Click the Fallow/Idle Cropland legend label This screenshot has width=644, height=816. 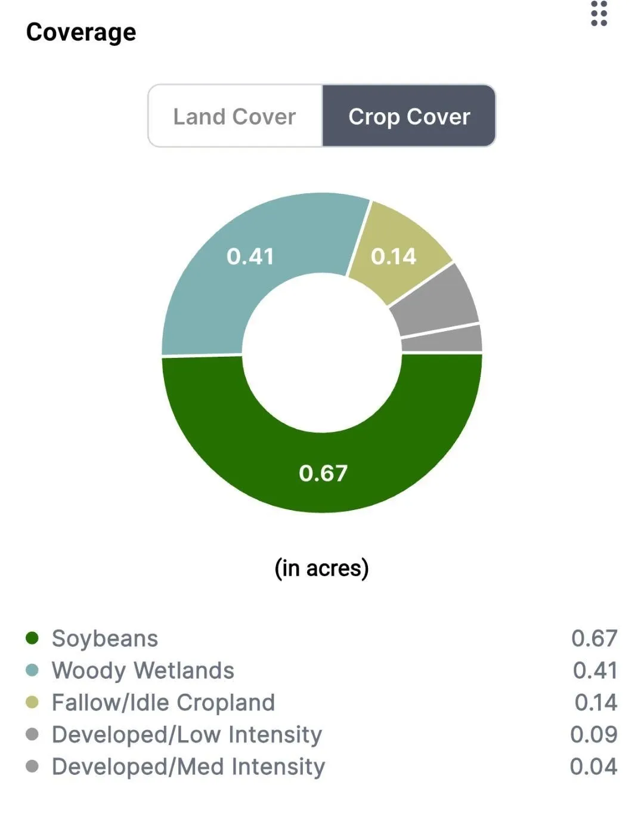163,703
